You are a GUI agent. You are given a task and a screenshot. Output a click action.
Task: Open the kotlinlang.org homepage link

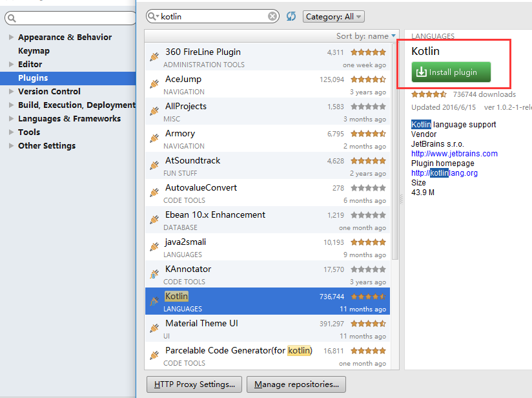444,173
